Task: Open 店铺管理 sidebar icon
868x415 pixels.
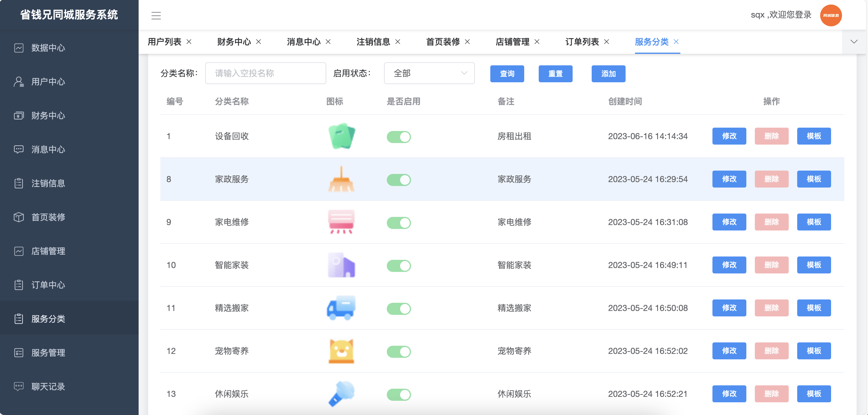Action: (x=19, y=251)
